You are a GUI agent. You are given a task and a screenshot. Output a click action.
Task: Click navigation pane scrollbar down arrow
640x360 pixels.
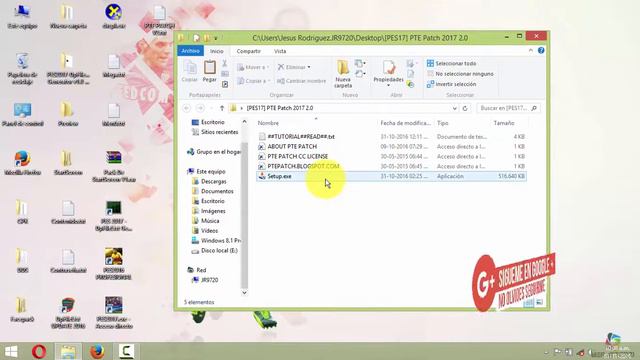pos(244,292)
